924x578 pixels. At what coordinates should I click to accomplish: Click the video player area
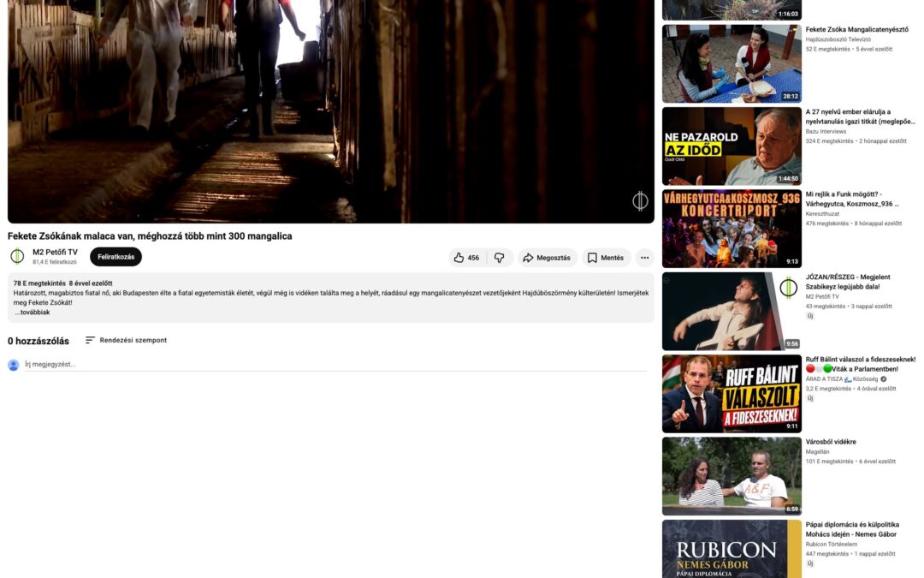pos(330,111)
